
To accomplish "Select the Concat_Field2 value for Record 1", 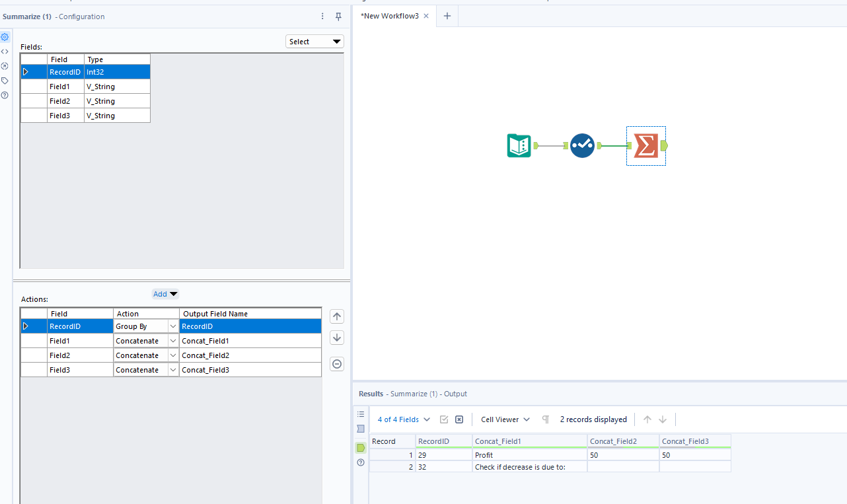I will pyautogui.click(x=622, y=455).
